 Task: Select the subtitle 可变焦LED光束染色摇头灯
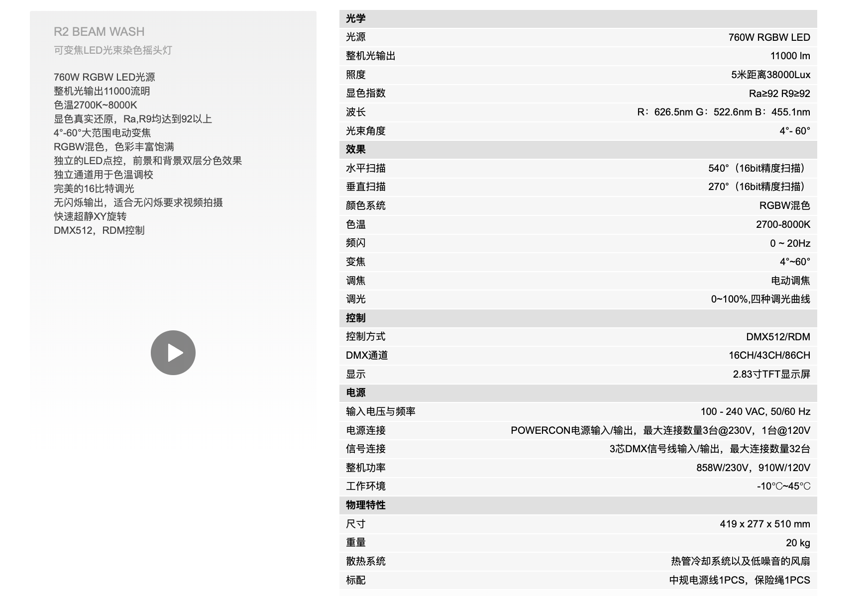coord(113,50)
